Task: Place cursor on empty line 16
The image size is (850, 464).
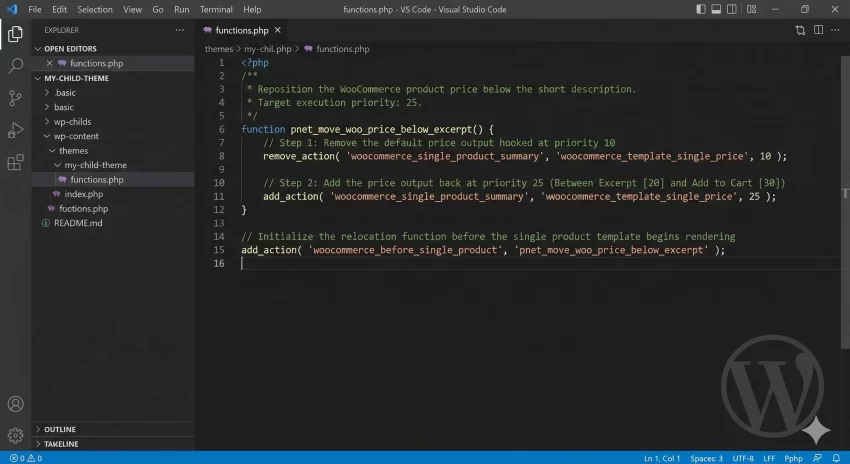Action: click(539, 263)
